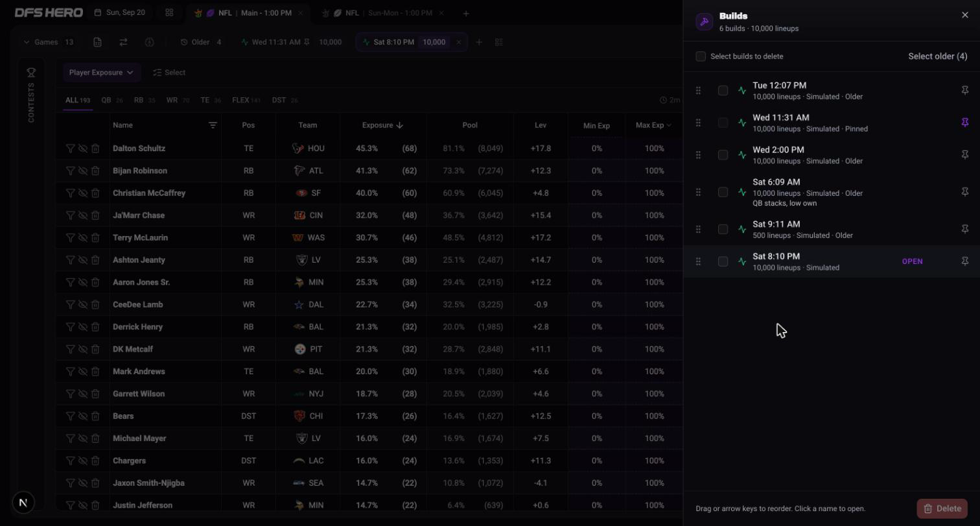
Task: Grab the drag handle for Sat 6:09 AM build
Action: click(698, 192)
